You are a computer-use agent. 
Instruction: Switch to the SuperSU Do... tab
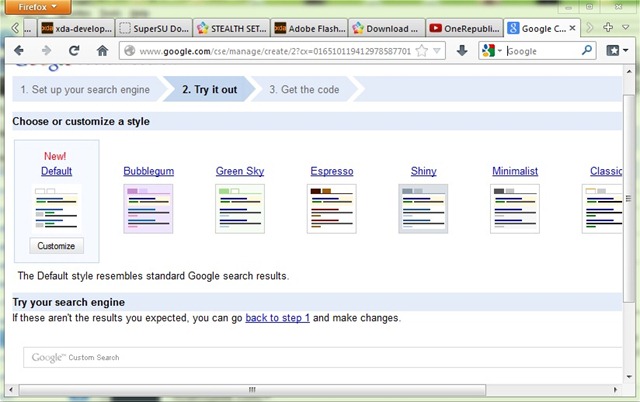point(153,29)
